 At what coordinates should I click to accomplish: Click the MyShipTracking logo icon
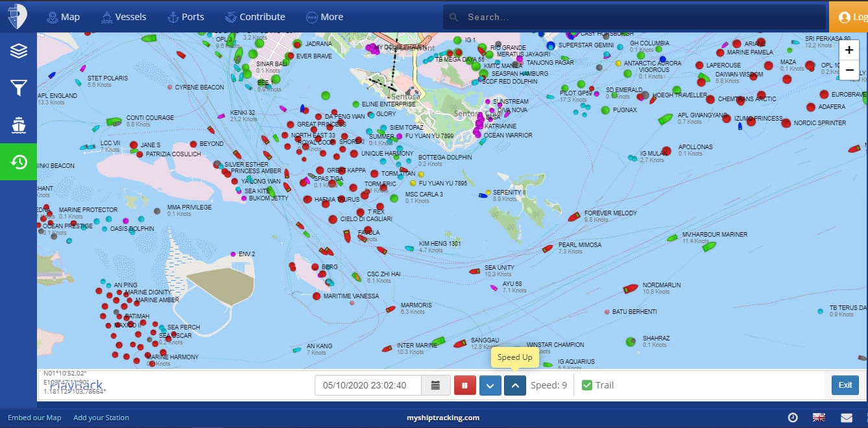(18, 16)
